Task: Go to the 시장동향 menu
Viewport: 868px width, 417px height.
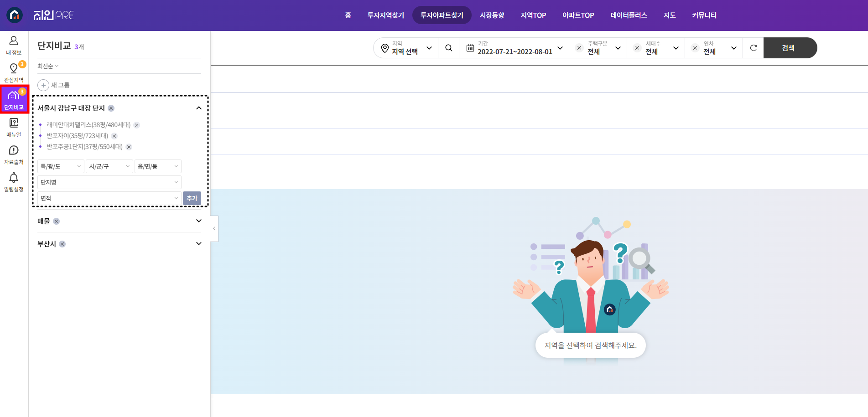Action: click(x=492, y=15)
